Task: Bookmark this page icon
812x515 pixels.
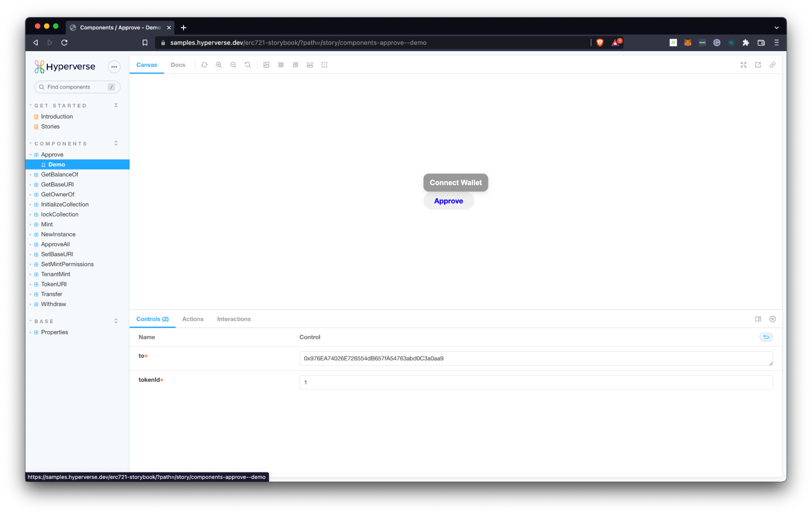Action: [145, 43]
